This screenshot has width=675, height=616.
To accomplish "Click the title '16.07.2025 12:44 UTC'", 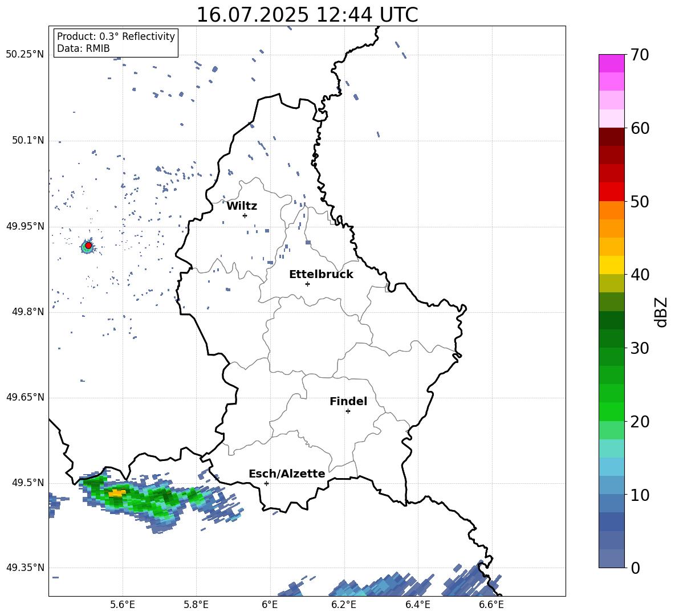I will (x=307, y=15).
